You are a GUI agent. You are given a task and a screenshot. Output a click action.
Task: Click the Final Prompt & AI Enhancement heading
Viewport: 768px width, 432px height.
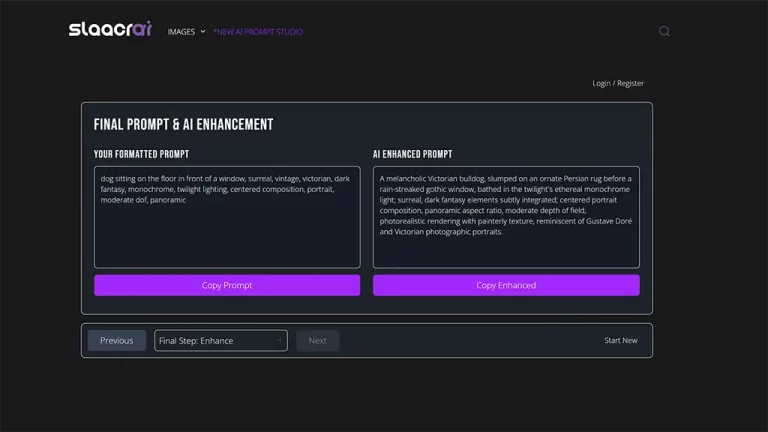point(183,124)
